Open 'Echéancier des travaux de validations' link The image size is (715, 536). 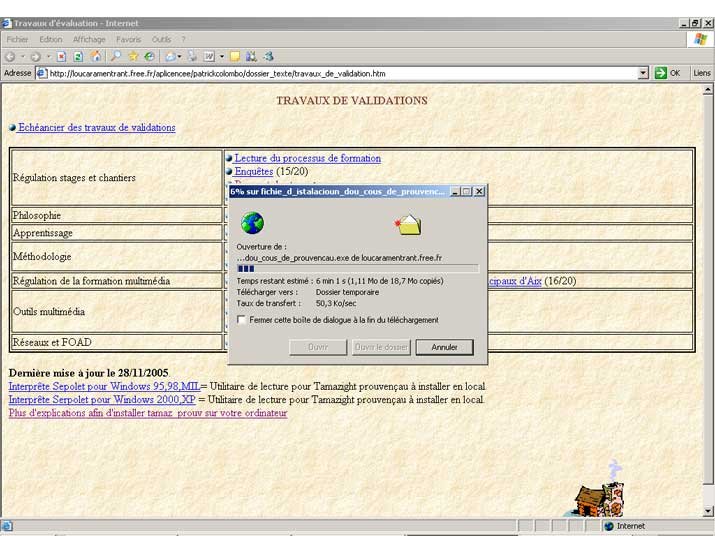[97, 128]
